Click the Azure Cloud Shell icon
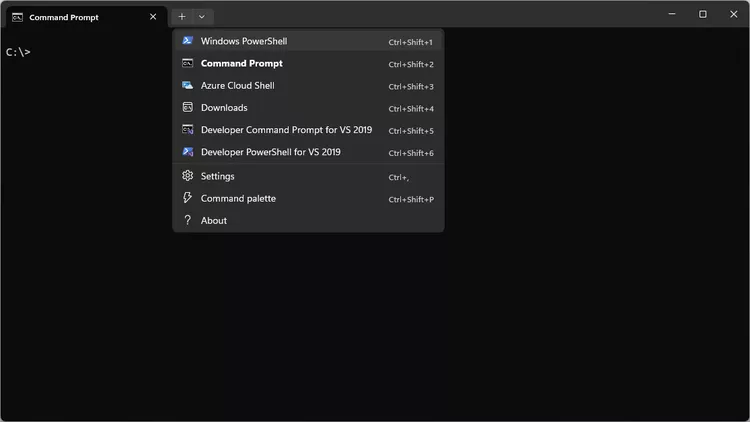 [188, 85]
